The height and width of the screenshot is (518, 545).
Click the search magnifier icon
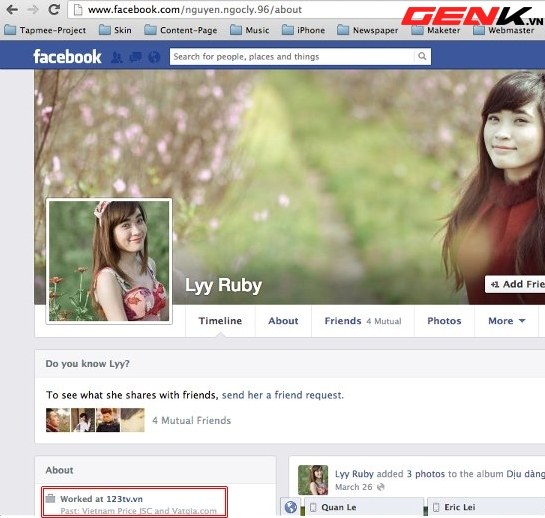click(x=422, y=56)
